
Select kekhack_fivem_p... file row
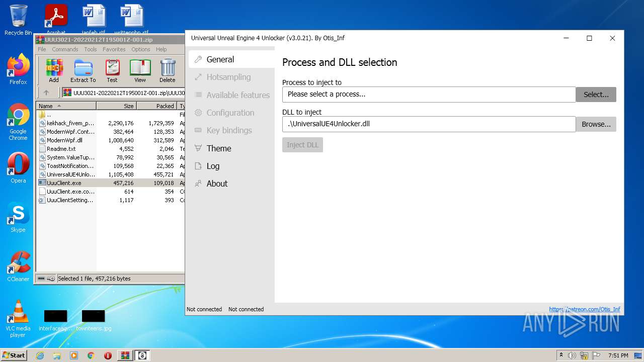(x=111, y=123)
